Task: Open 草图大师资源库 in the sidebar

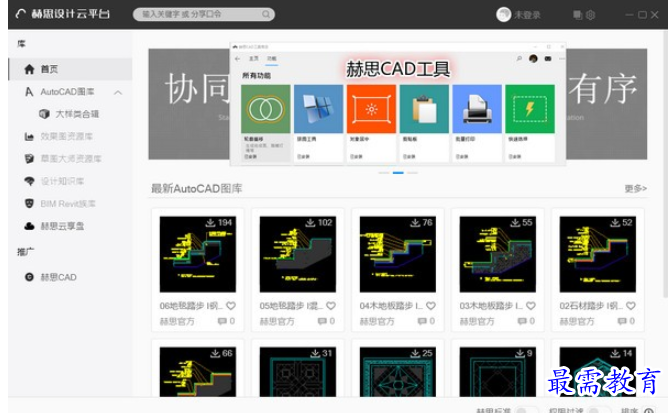Action: (70, 159)
